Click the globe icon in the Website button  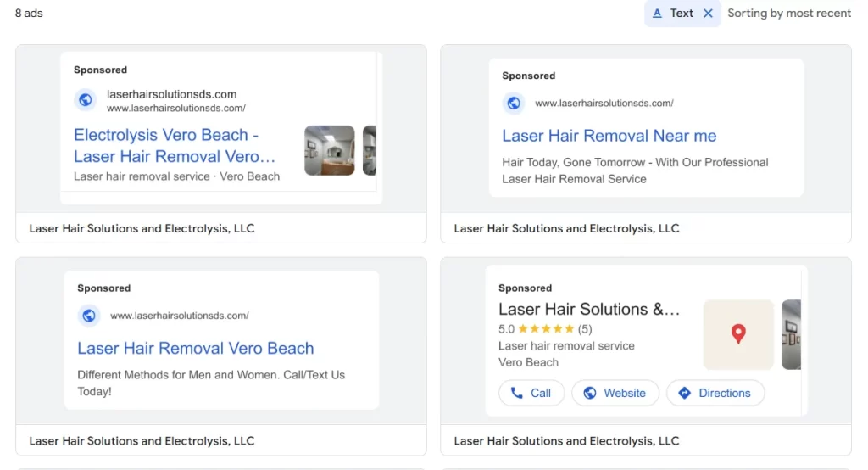click(x=589, y=393)
